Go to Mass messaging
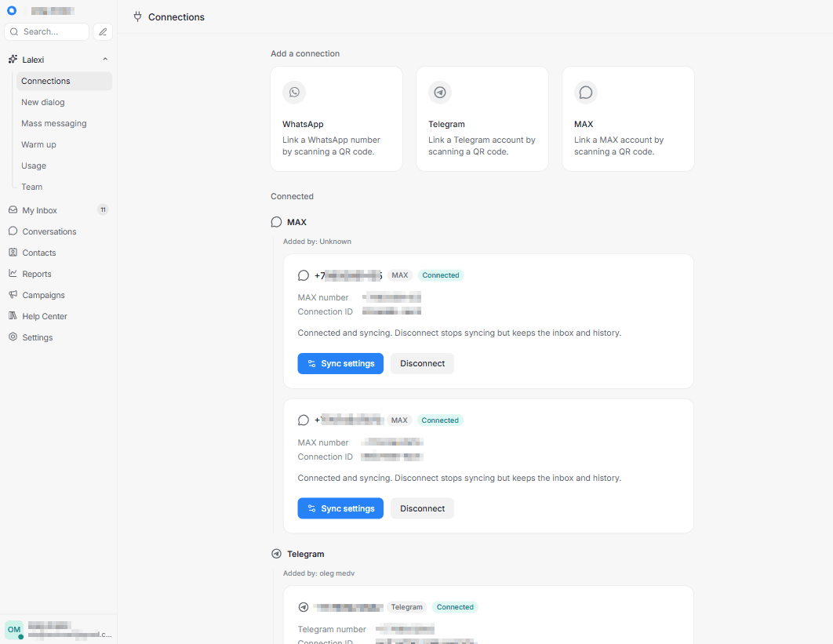 (64, 124)
